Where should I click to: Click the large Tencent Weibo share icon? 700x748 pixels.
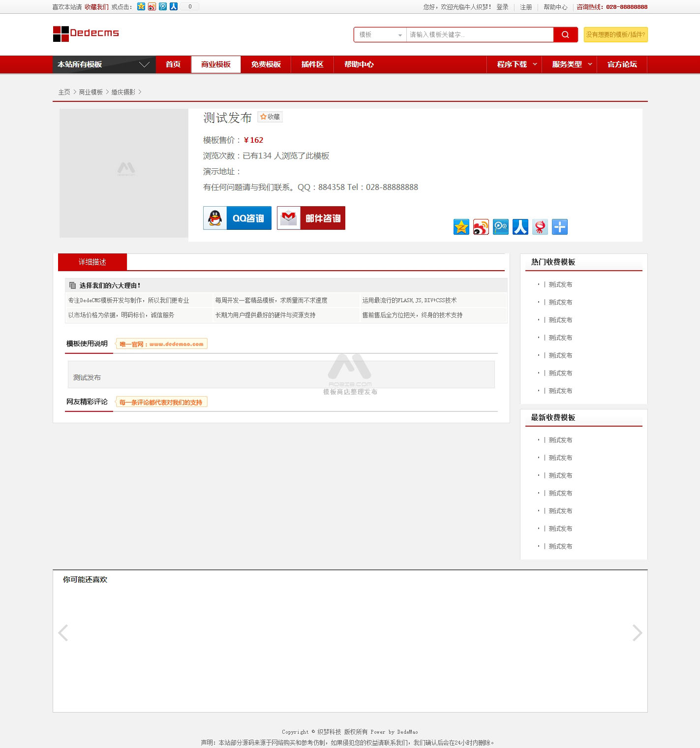(x=500, y=227)
